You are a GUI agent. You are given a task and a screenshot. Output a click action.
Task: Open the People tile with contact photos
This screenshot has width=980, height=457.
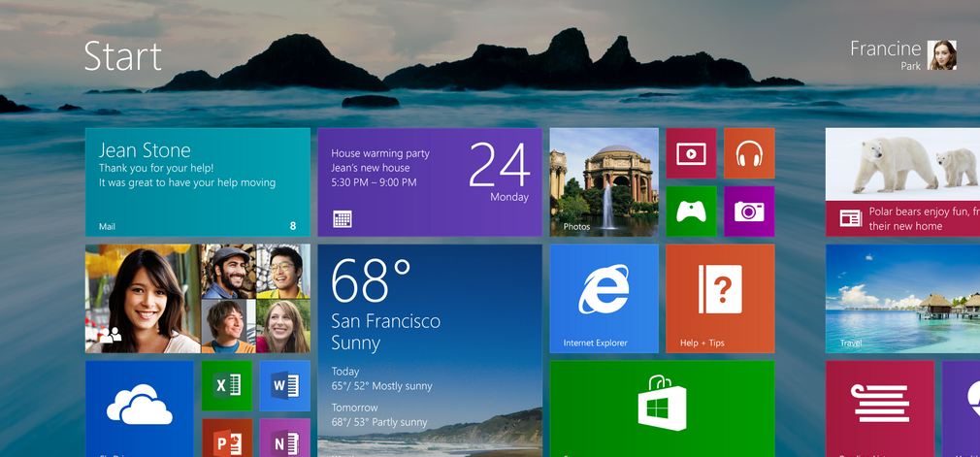click(x=197, y=298)
